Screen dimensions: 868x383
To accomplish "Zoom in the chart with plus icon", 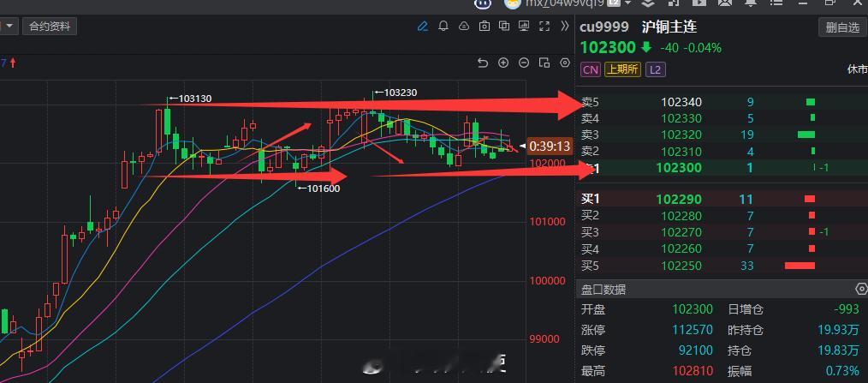I will coord(503,63).
